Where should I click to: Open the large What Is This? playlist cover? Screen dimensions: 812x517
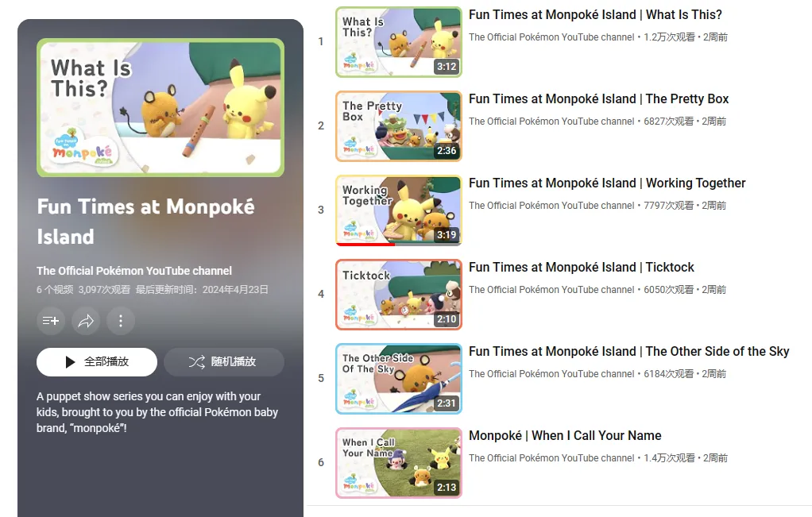[160, 108]
